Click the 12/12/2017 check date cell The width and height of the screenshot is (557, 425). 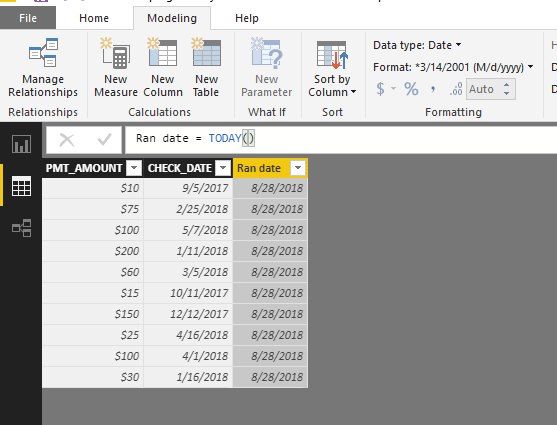click(x=188, y=314)
